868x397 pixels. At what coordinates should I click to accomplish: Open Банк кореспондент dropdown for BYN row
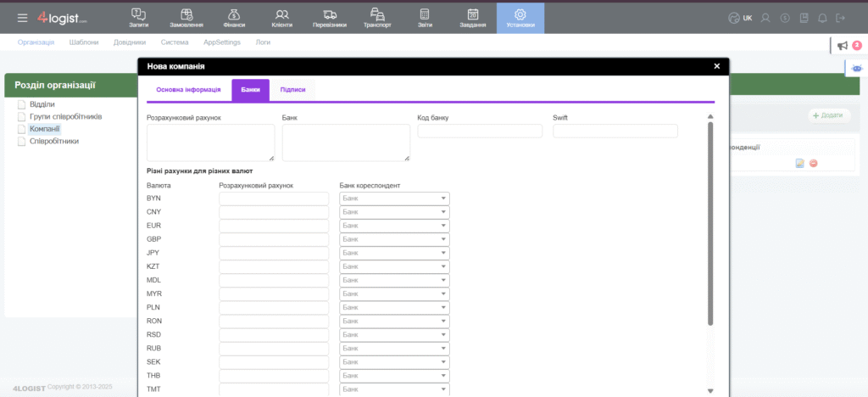point(394,198)
